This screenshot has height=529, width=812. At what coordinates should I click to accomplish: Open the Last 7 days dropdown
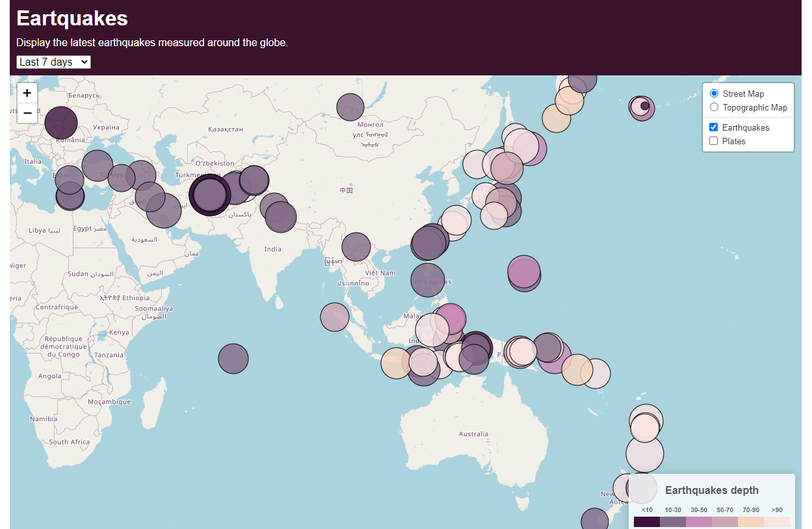pos(53,62)
